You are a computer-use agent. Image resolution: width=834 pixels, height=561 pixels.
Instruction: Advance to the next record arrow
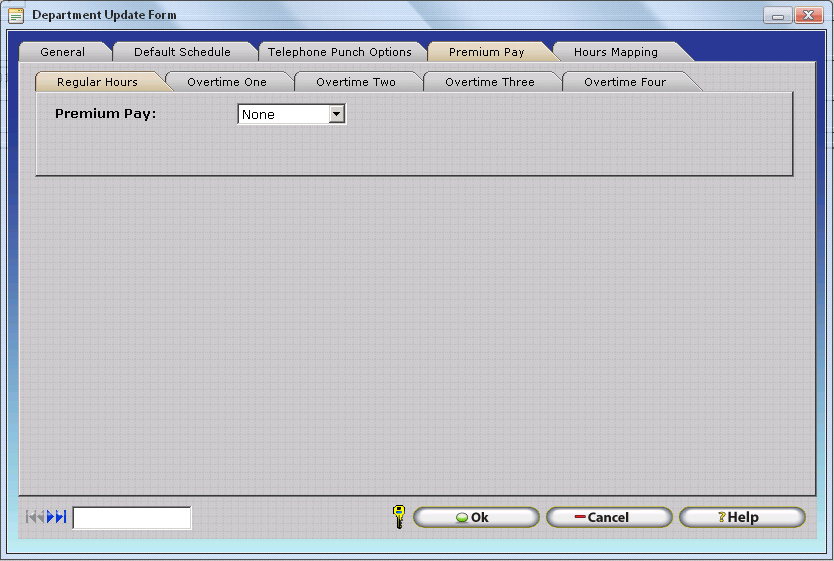pyautogui.click(x=51, y=517)
